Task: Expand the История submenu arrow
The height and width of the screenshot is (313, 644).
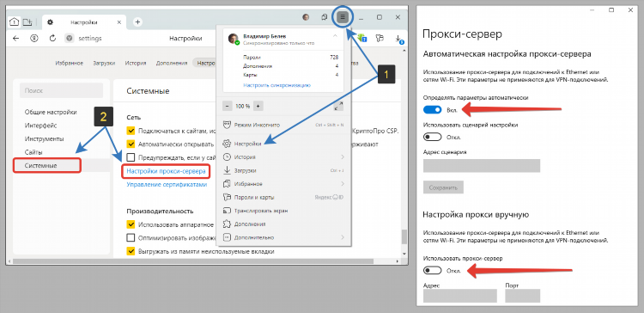Action: click(x=342, y=157)
